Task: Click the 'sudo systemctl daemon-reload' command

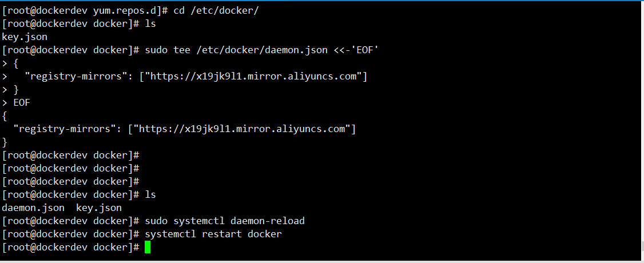Action: (225, 221)
